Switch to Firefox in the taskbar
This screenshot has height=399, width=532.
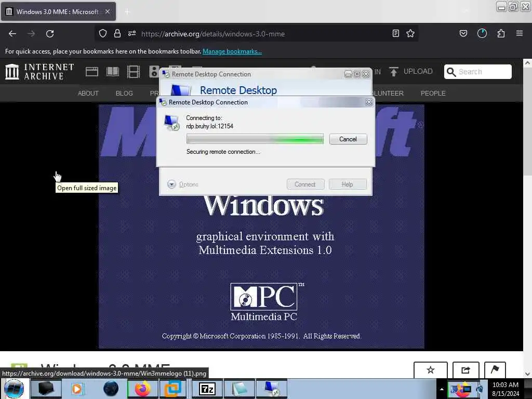pos(142,389)
